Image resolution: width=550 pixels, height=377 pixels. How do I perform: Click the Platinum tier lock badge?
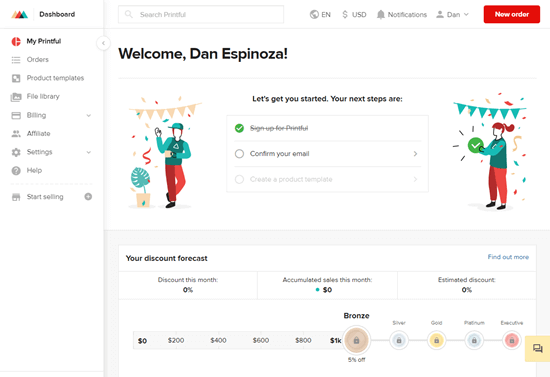coord(474,340)
